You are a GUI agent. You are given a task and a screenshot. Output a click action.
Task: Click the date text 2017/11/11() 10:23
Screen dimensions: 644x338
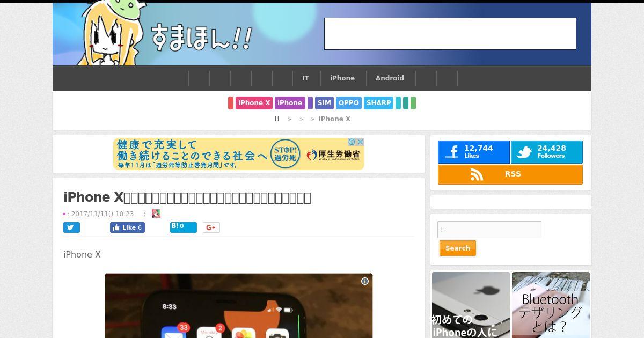tap(103, 214)
